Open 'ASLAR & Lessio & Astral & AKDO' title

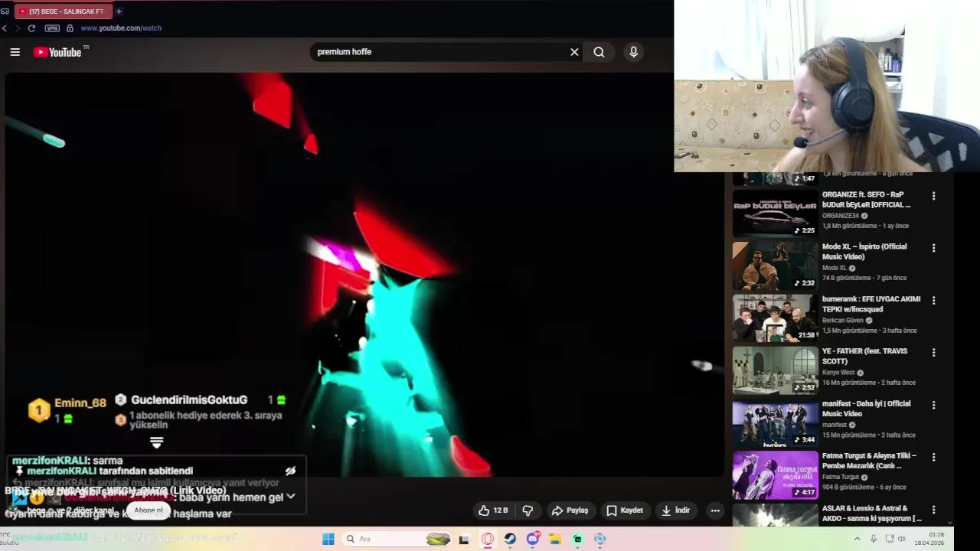coord(871,514)
